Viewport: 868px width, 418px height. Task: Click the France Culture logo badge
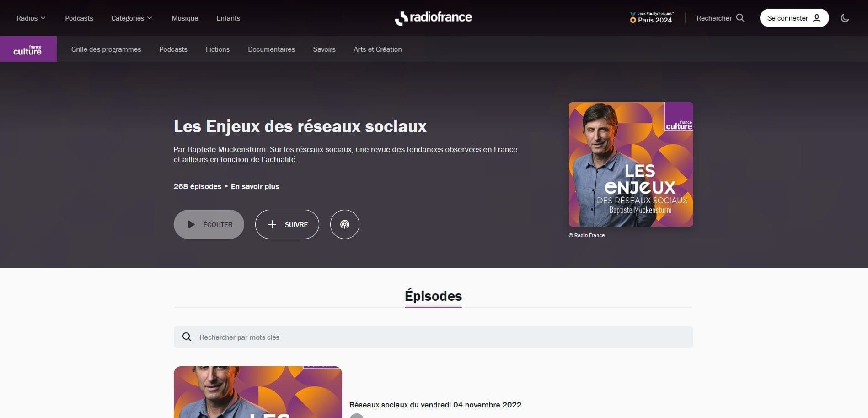pos(28,49)
